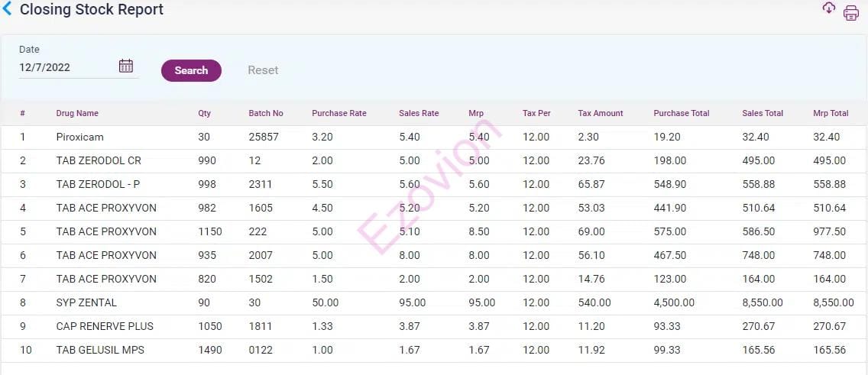Click the Qty column header
Viewport: 868px width, 375px height.
coord(204,113)
